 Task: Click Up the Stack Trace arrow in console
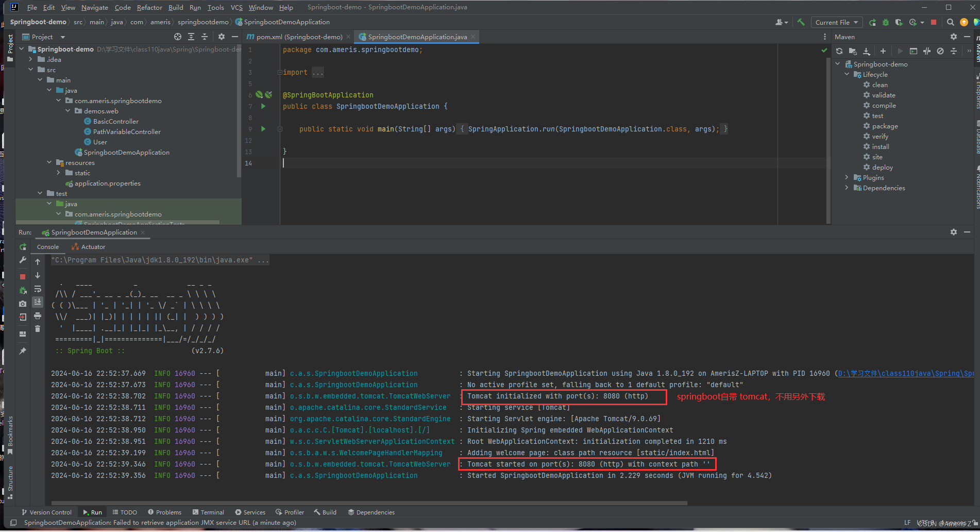(38, 262)
